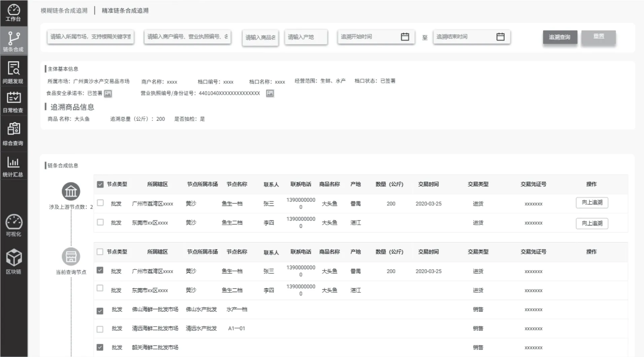Screen dimensions: 644x357
Task: Click A1—01 node name cell
Action: pos(237,328)
